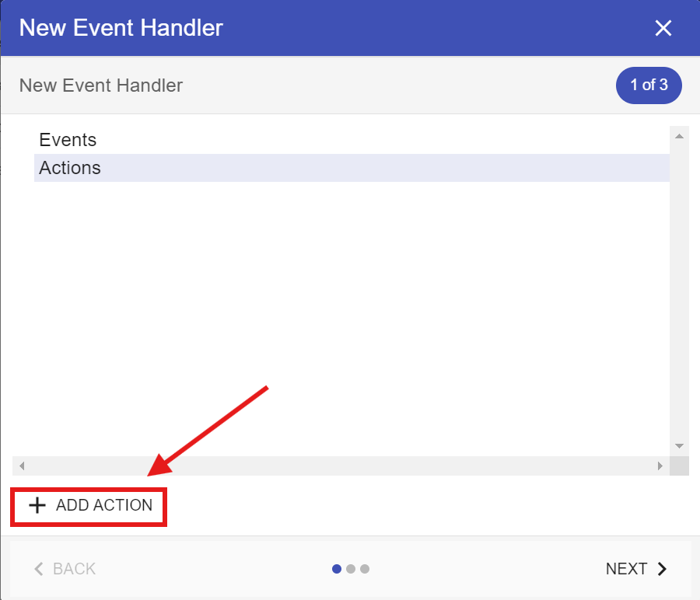The height and width of the screenshot is (600, 700).
Task: Click the vertical scrollbar up arrow
Action: pos(679,136)
